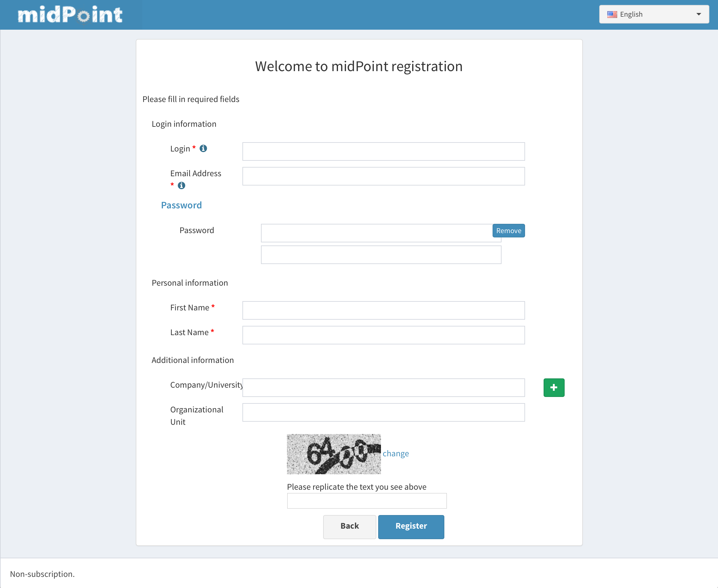
Task: Focus the Organizational Unit input field
Action: pos(383,412)
